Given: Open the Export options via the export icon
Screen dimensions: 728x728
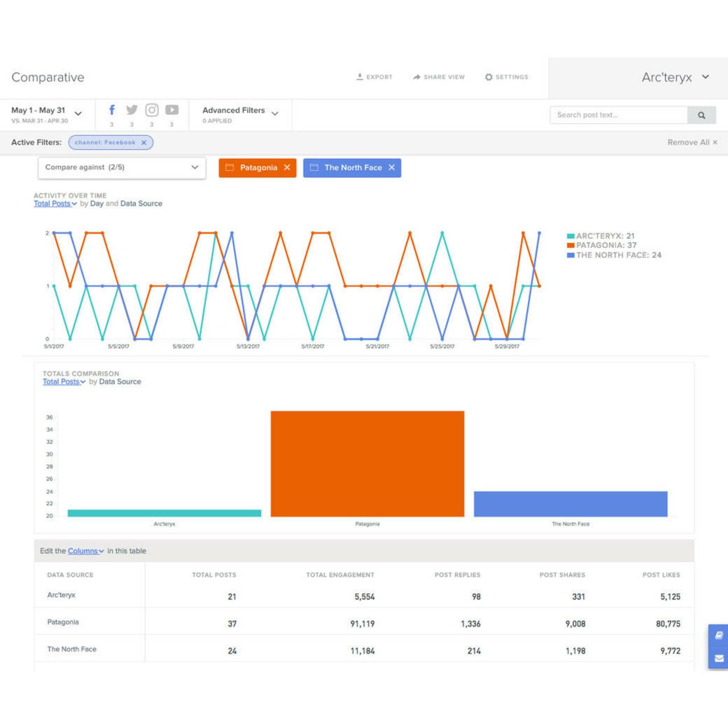Looking at the screenshot, I should tap(359, 77).
